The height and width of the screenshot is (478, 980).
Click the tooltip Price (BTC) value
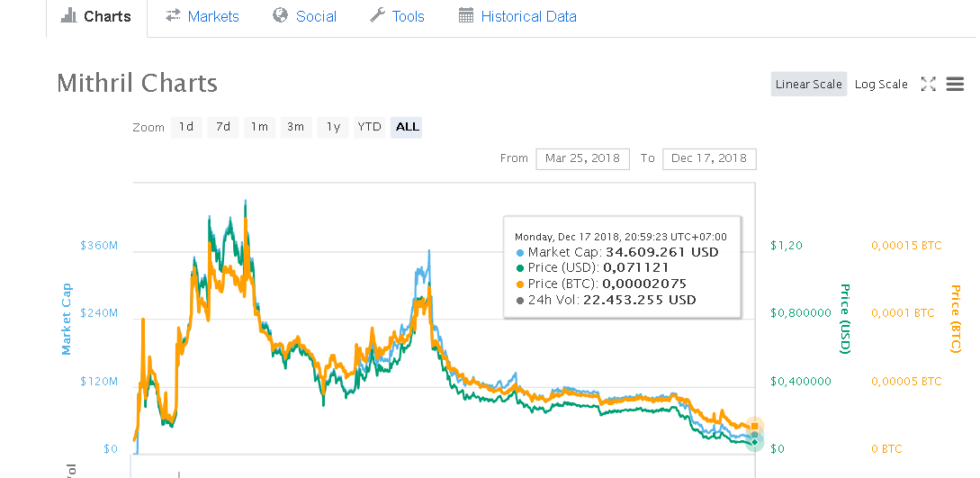click(x=644, y=284)
